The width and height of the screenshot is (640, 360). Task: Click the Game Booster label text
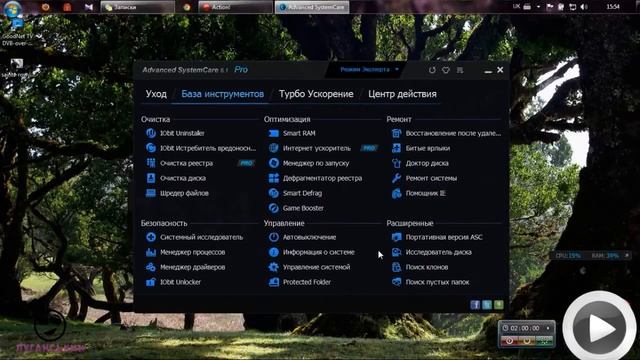tap(303, 208)
